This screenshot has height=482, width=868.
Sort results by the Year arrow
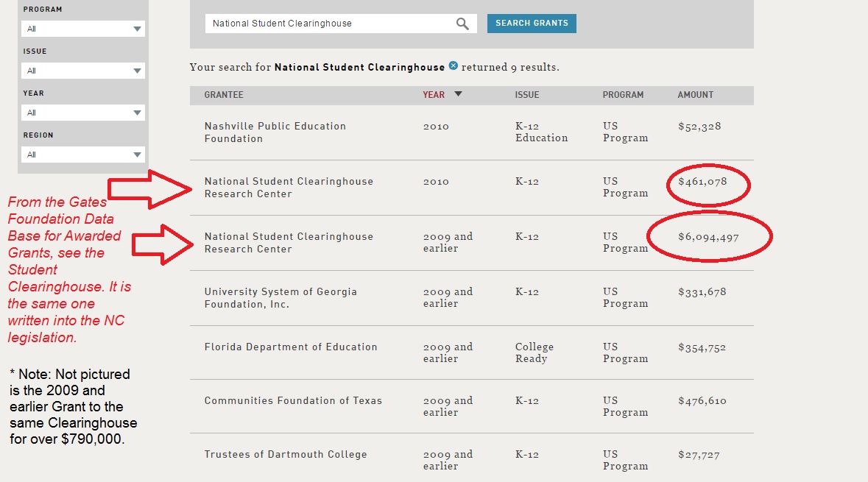coord(458,94)
